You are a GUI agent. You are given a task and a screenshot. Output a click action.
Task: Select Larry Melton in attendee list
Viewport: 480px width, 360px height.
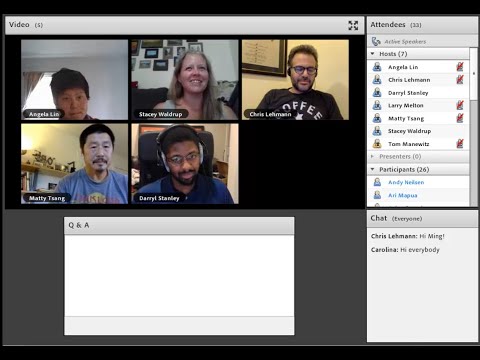tap(418, 105)
